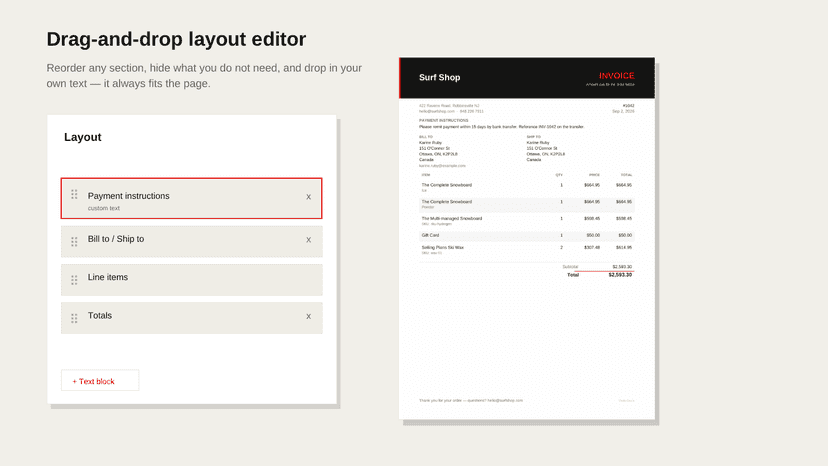Click Surf Shop name in invoice header
Image resolution: width=828 pixels, height=466 pixels.
point(439,78)
